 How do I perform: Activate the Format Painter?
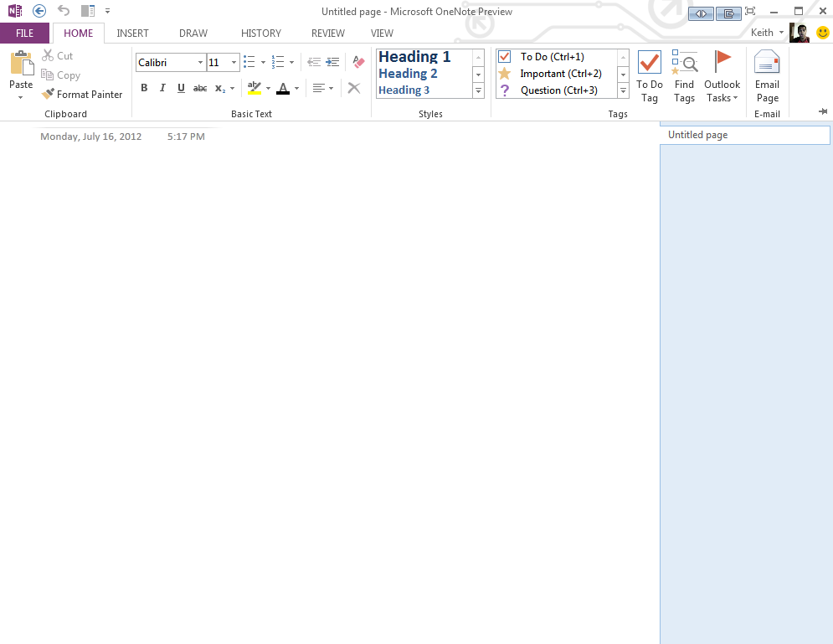[x=82, y=94]
